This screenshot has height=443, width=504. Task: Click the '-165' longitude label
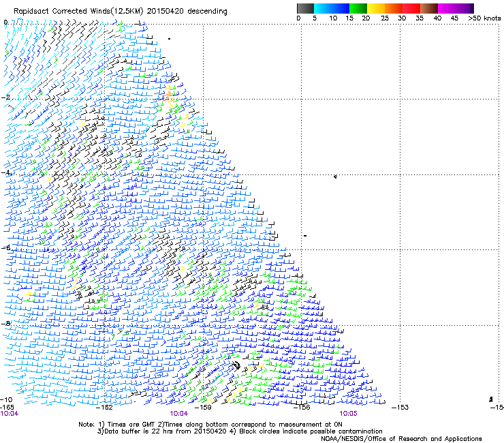coord(7,408)
